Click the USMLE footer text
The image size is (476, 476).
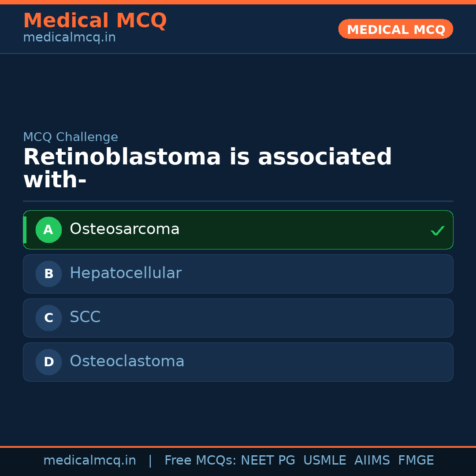[324, 461]
